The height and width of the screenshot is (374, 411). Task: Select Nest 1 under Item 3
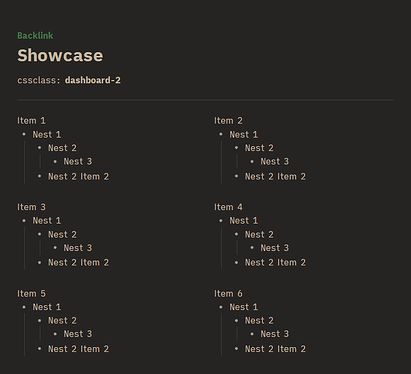pos(47,221)
